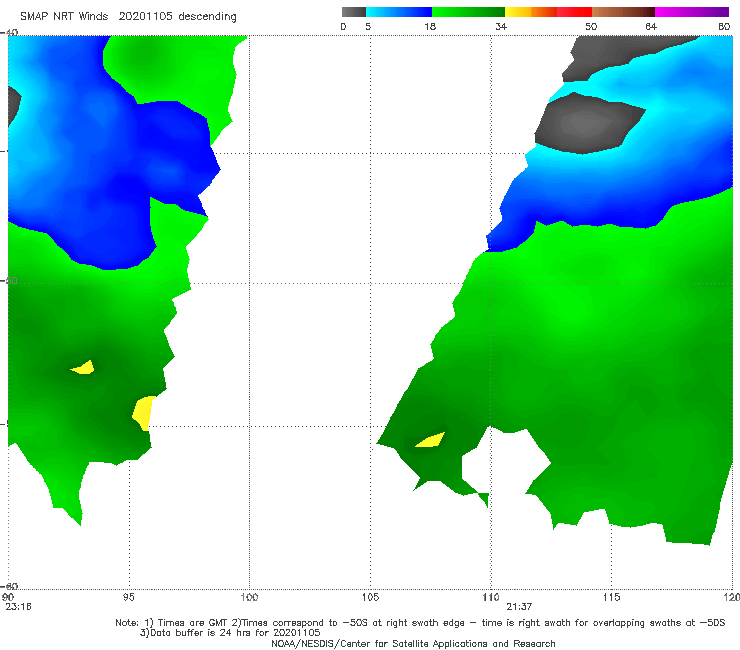Click the title 'SMAP NRT Winds 20201105 descending'

pos(128,16)
